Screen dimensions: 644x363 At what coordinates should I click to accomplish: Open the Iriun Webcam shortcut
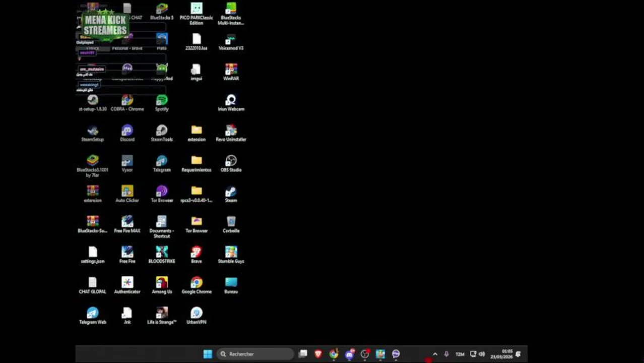coord(231,103)
